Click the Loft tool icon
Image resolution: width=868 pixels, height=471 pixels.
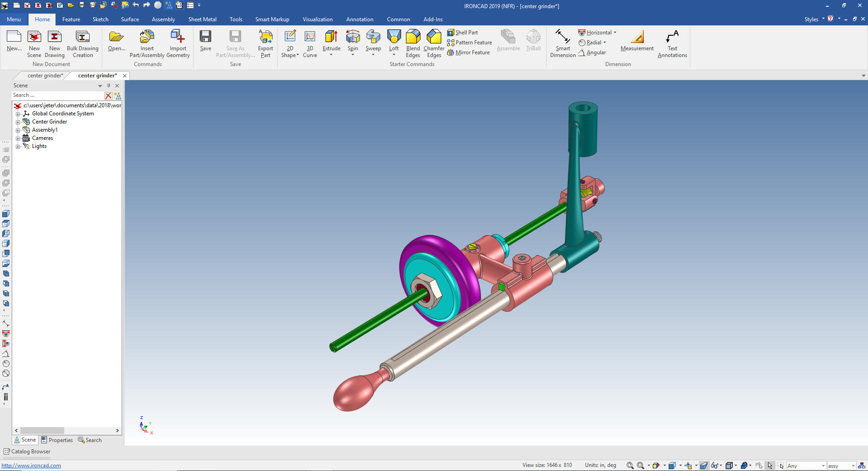click(x=394, y=37)
